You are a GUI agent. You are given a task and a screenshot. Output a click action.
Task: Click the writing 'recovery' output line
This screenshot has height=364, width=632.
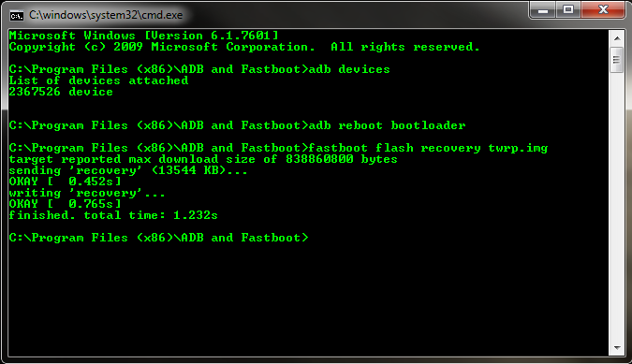pyautogui.click(x=87, y=193)
